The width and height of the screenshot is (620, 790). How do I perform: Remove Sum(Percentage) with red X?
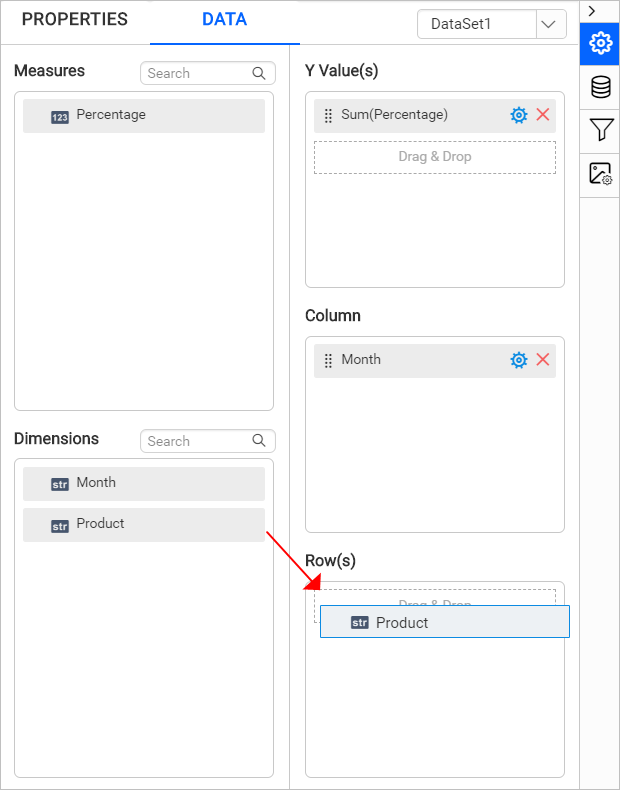click(x=543, y=115)
